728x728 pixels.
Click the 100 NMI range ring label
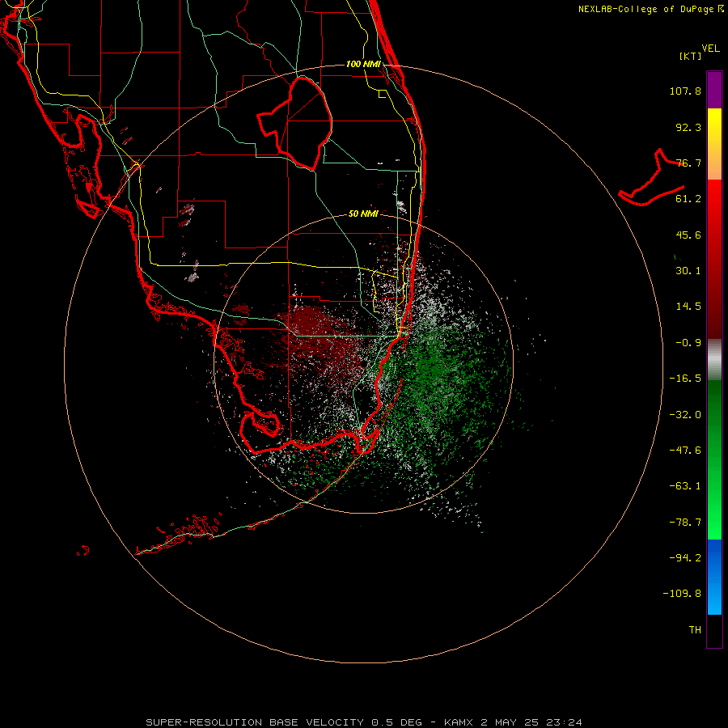363,64
